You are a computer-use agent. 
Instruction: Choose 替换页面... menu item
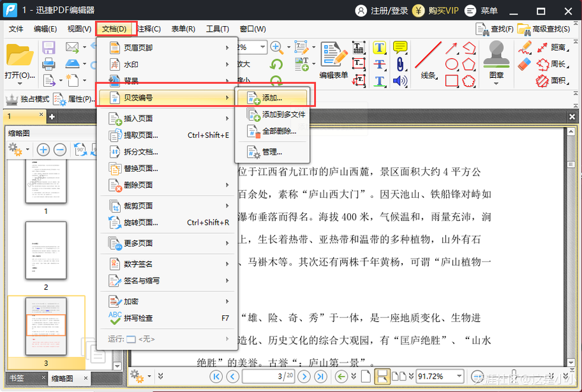point(168,169)
